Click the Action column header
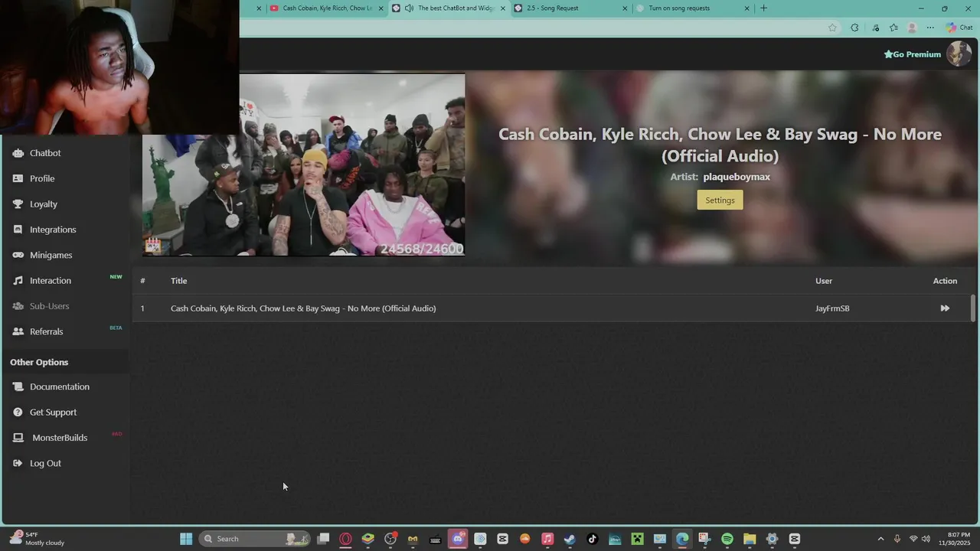Screen dimensions: 980x551 click(x=945, y=281)
